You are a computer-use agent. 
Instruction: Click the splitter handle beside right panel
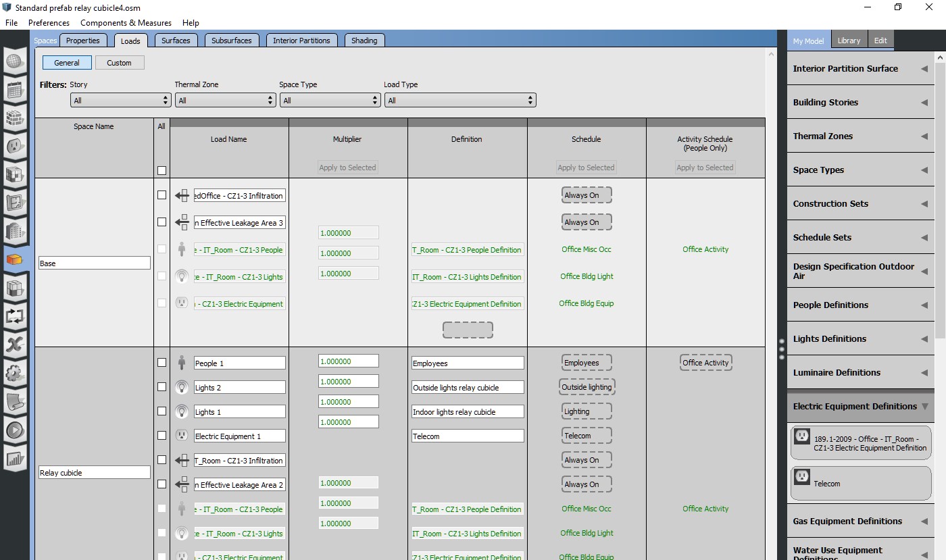(782, 348)
